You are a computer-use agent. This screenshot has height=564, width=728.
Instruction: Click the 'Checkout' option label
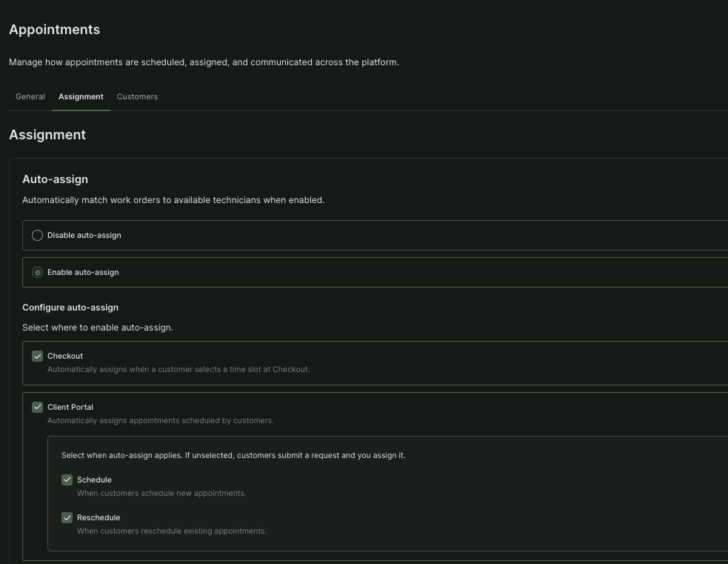coord(65,356)
